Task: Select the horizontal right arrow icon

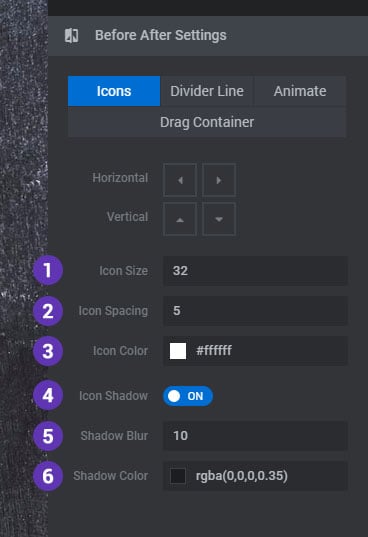Action: point(219,180)
